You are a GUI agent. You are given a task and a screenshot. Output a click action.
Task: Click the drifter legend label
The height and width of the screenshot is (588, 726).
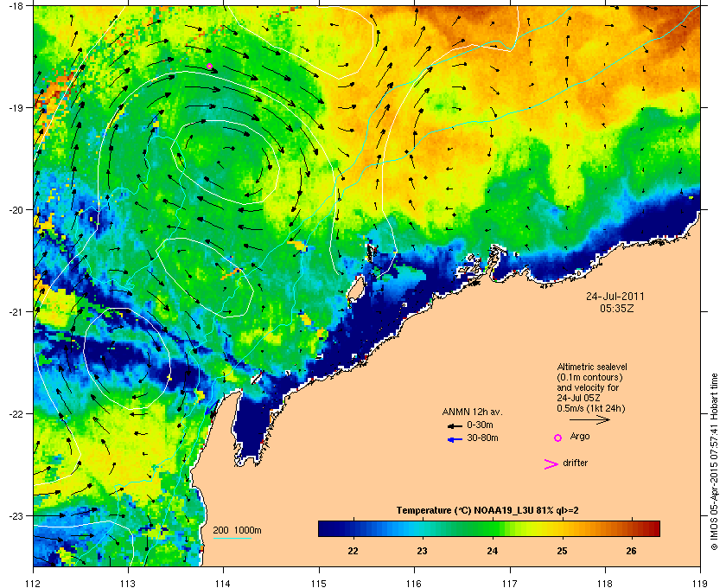point(575,463)
